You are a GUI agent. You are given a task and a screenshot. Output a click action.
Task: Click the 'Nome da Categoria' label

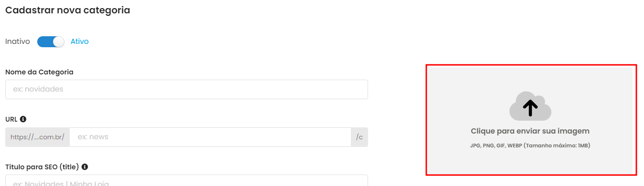tap(39, 72)
